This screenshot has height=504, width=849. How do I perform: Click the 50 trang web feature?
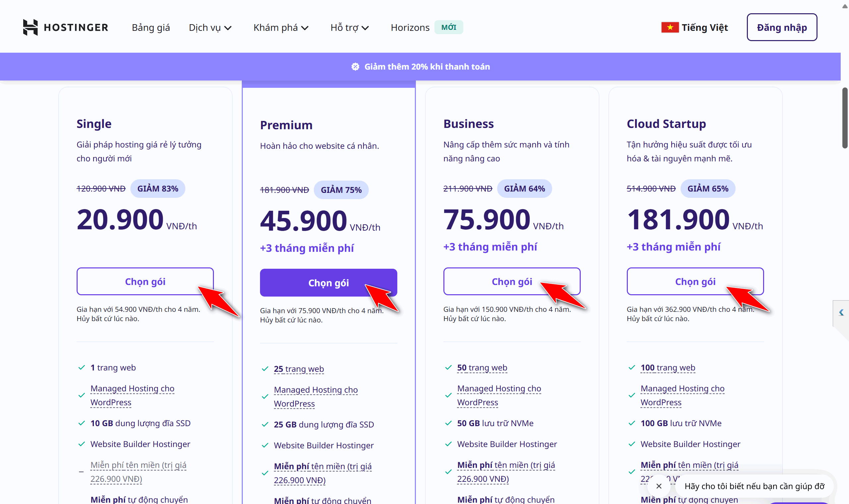click(x=482, y=367)
